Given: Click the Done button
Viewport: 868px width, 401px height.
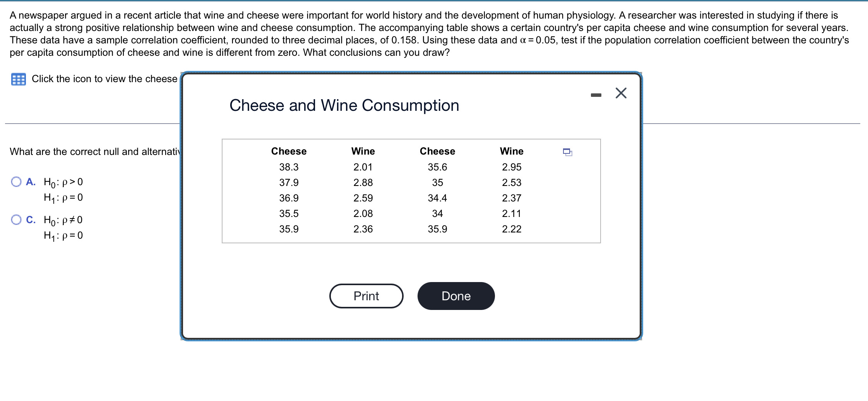Looking at the screenshot, I should (x=456, y=296).
